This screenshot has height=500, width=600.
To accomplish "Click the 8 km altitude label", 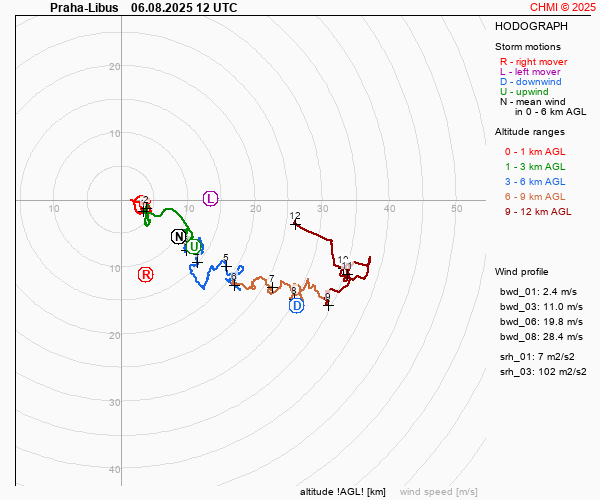I will [294, 290].
